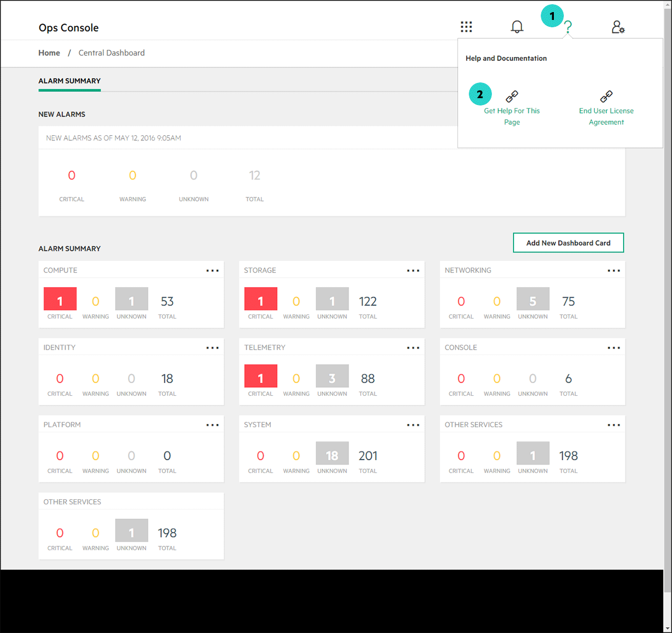The width and height of the screenshot is (672, 633).
Task: Open Compute card's three-dot menu
Action: pos(213,271)
